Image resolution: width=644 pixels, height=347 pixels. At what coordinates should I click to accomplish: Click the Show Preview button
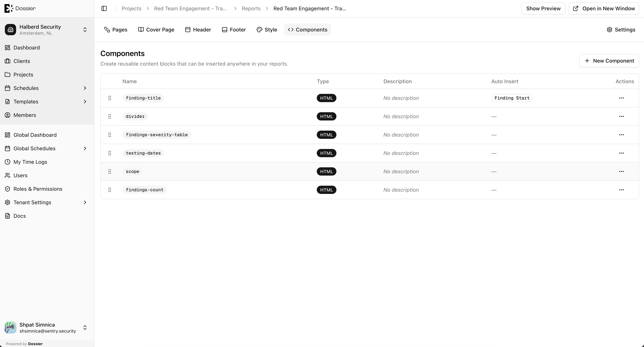(543, 8)
